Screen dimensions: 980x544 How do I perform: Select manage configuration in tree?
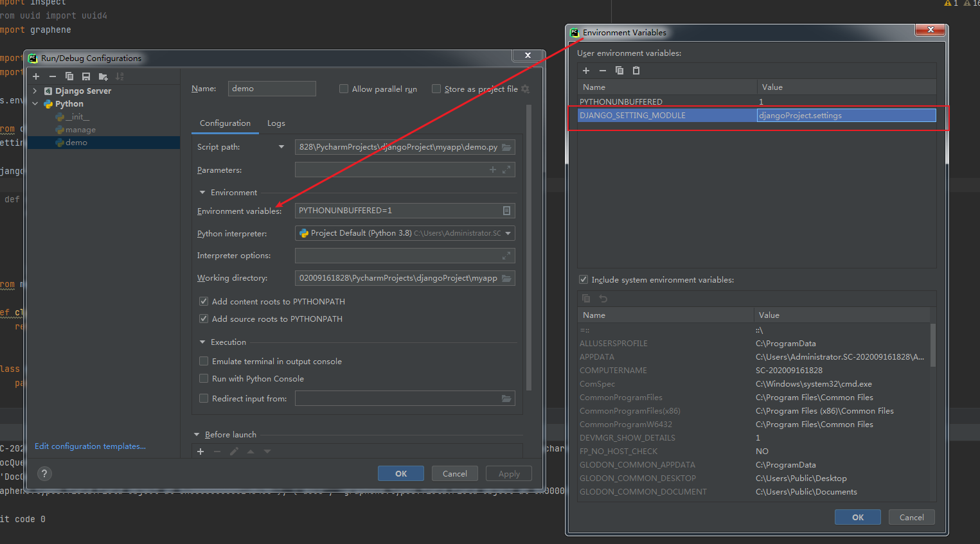point(80,130)
